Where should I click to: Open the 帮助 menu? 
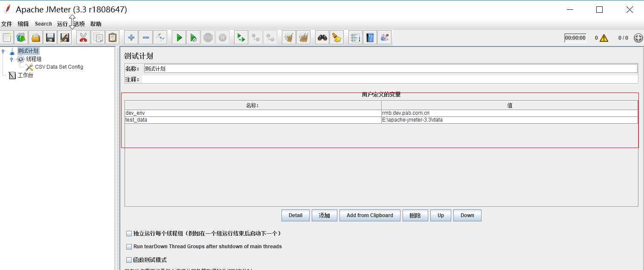[x=96, y=24]
